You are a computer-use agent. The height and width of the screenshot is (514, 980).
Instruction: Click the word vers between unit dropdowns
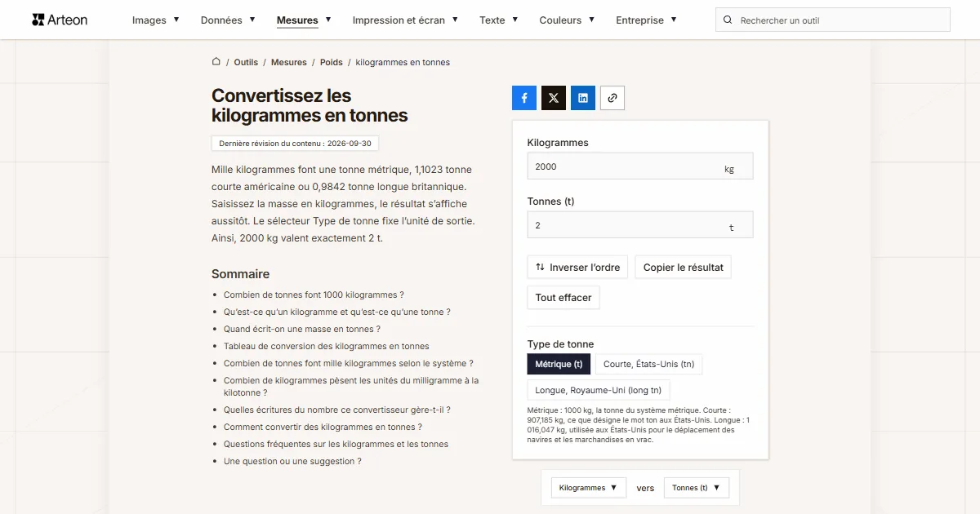(x=645, y=489)
